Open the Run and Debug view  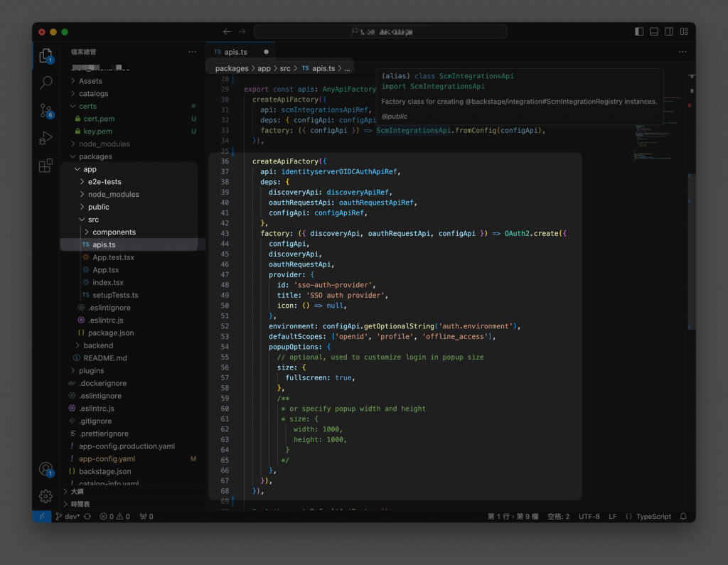[46, 138]
